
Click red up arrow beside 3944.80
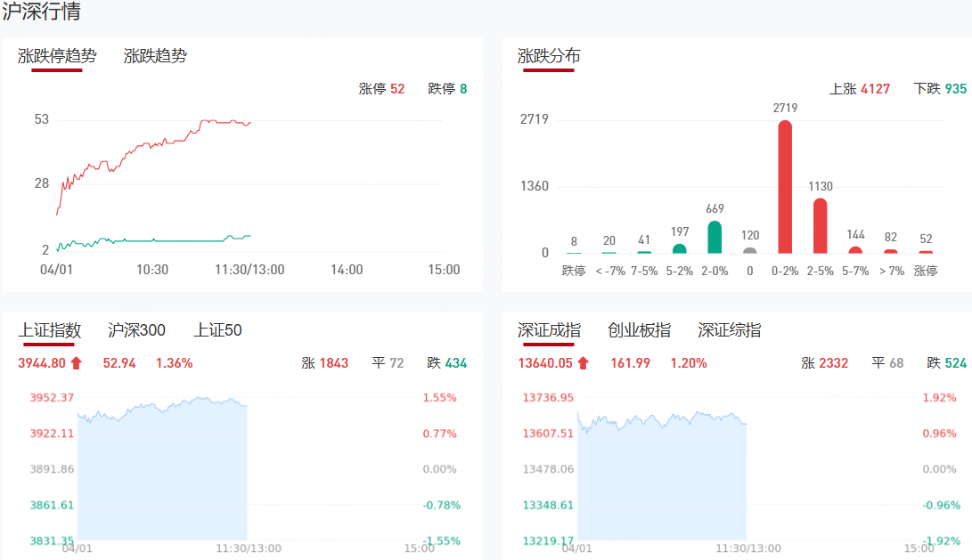pyautogui.click(x=76, y=363)
